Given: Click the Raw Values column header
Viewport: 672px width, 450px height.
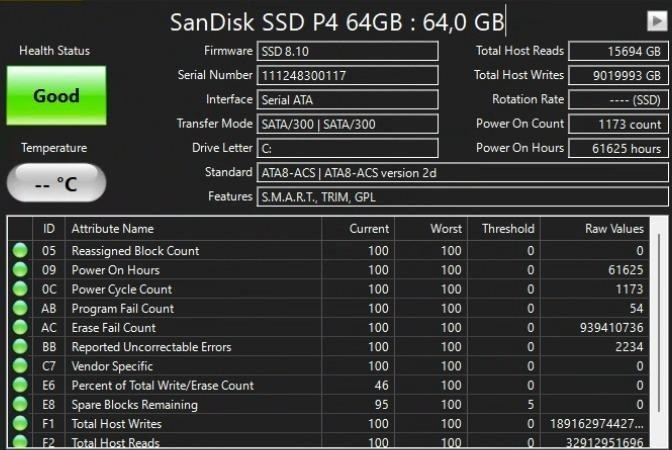Looking at the screenshot, I should 595,228.
